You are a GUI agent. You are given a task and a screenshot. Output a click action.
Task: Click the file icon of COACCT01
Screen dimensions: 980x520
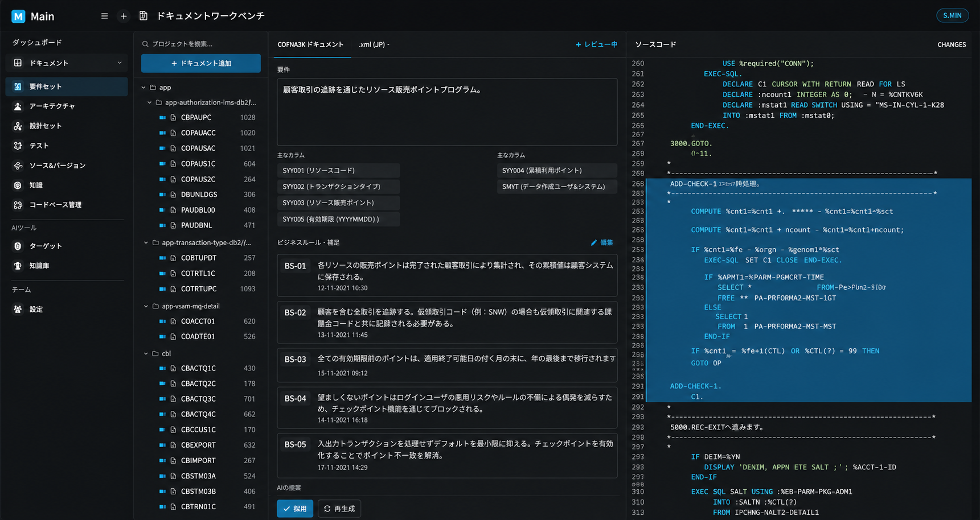pos(173,321)
